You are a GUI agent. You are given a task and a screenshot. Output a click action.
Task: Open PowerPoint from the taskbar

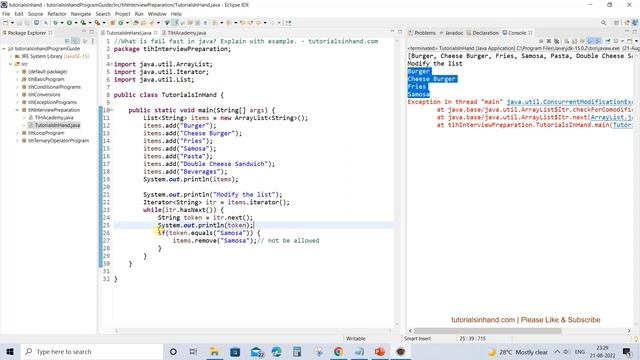[x=380, y=351]
